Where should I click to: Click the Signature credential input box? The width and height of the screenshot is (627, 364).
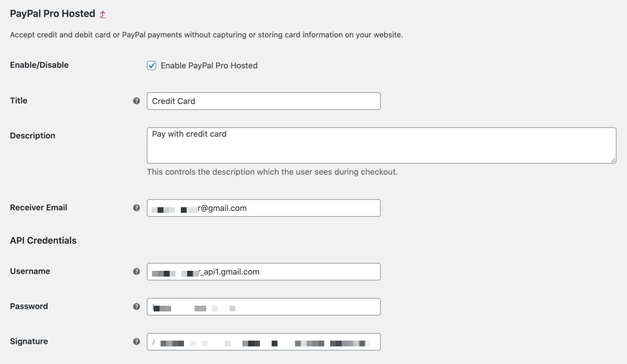(x=264, y=341)
